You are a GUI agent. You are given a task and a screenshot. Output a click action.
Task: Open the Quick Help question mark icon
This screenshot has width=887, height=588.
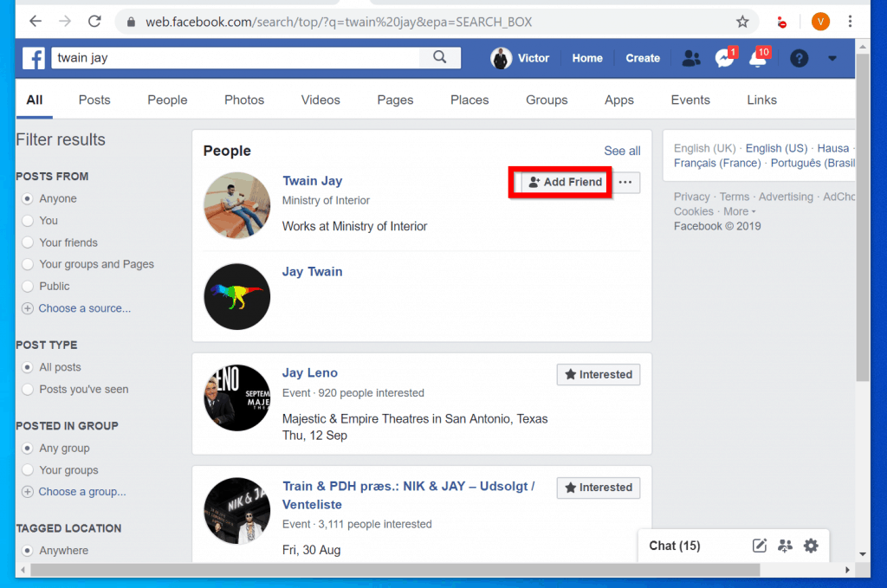click(799, 58)
